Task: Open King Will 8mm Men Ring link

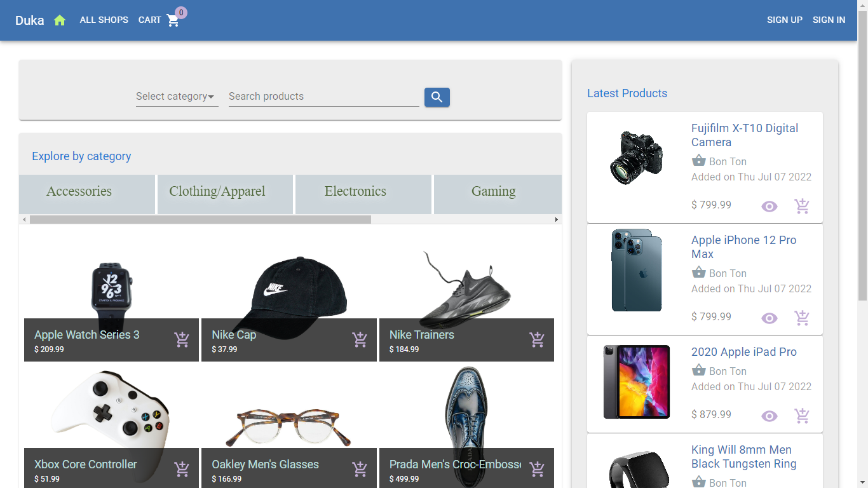Action: (x=743, y=457)
